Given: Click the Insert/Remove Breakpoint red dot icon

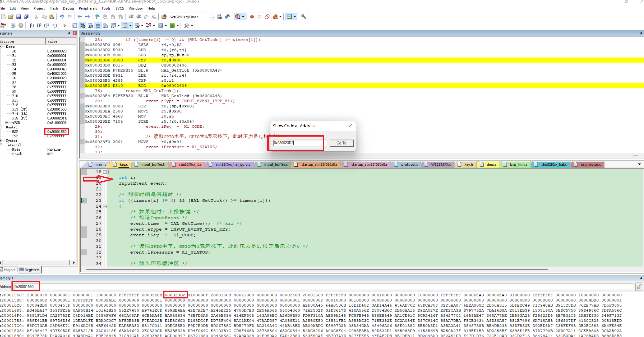Looking at the screenshot, I should tap(252, 17).
